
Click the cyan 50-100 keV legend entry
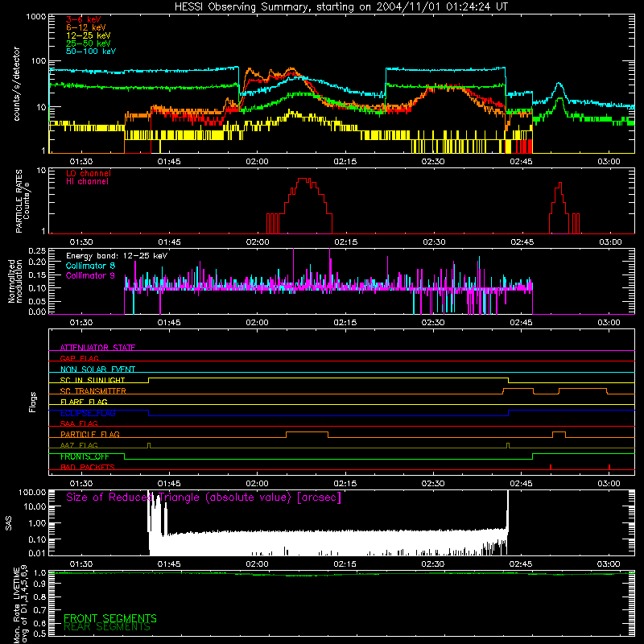[x=91, y=52]
